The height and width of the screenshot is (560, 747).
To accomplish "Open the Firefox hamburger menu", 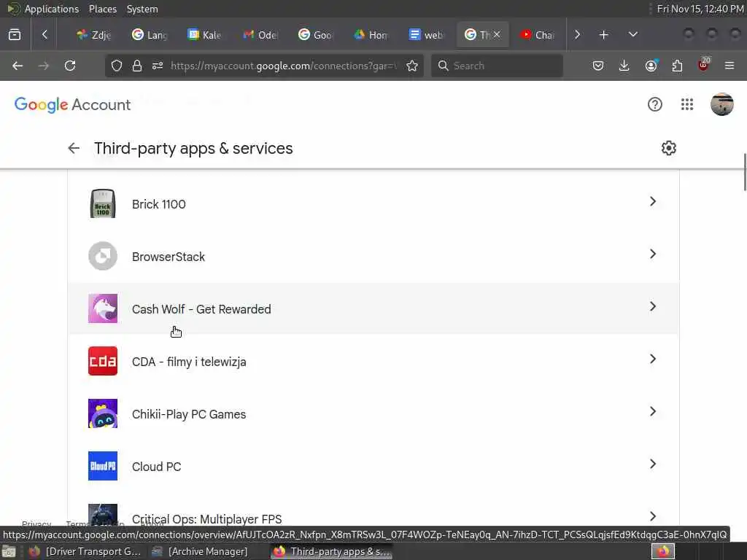I will tap(729, 66).
